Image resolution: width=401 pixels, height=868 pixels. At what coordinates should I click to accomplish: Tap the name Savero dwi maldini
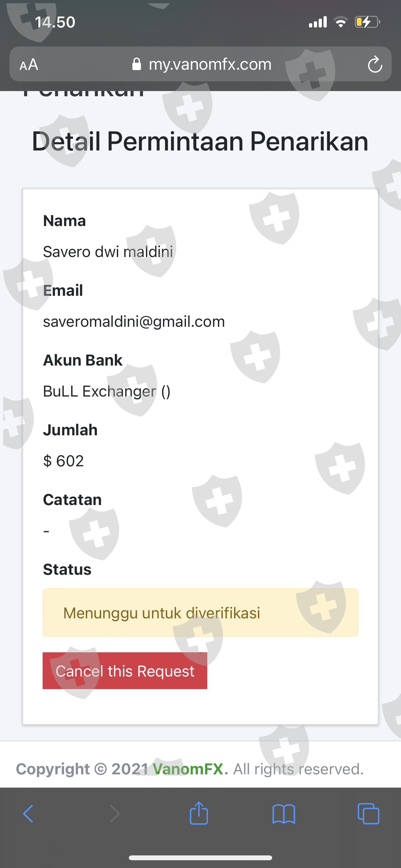[x=108, y=252]
